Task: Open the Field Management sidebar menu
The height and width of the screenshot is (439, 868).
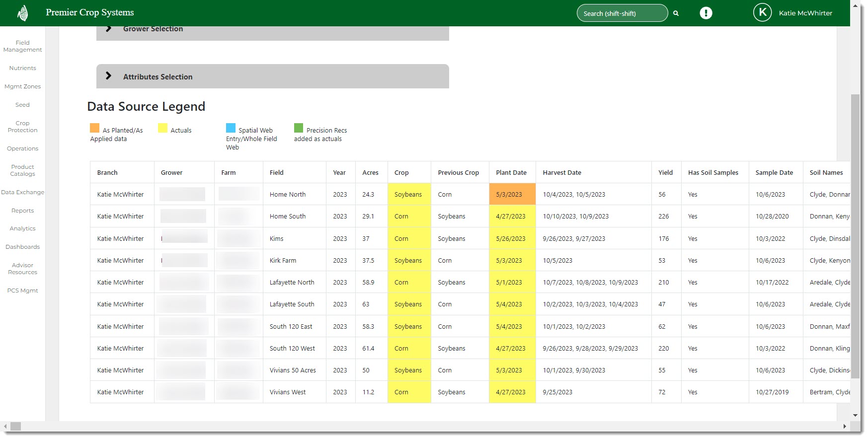Action: (23, 46)
